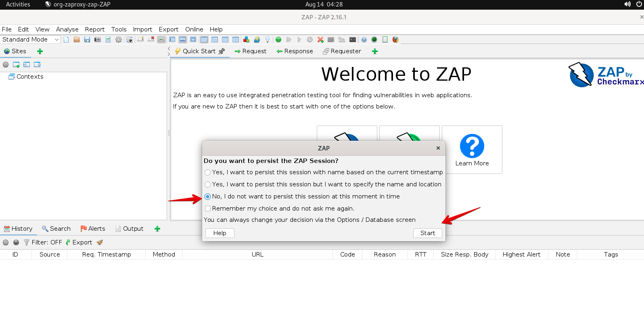This screenshot has height=313, width=644.
Task: Click the Firefox browser launch icon
Action: tap(395, 40)
